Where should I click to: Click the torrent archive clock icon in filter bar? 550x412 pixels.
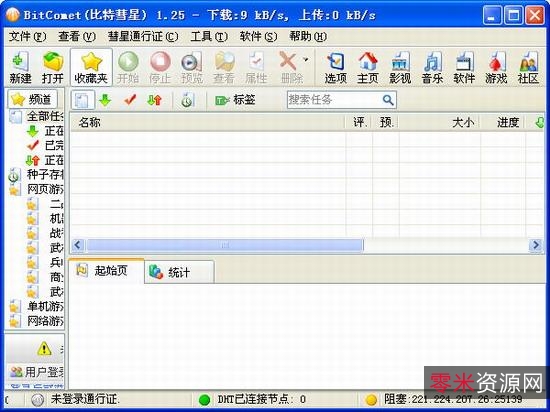(x=187, y=100)
